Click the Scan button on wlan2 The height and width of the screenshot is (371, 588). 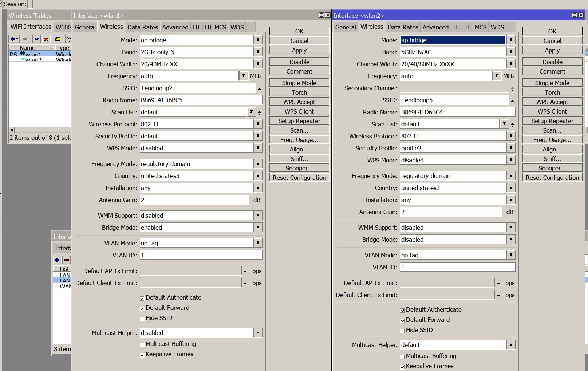(552, 130)
